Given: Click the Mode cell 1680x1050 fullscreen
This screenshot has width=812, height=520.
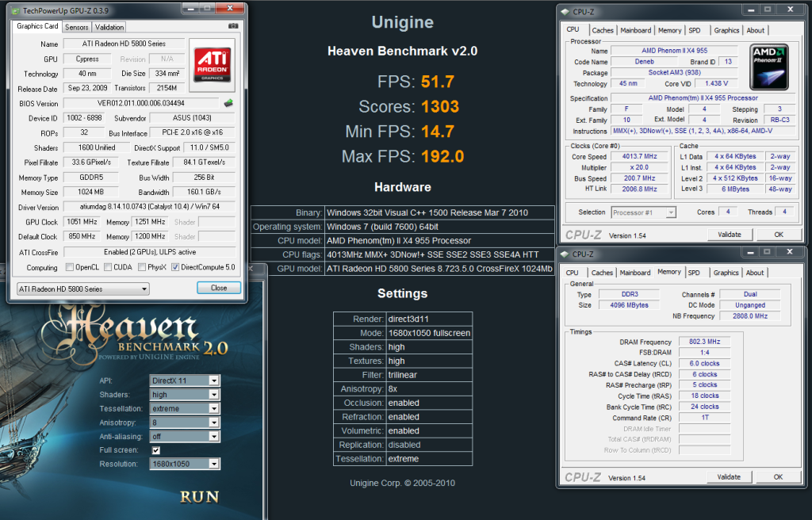Looking at the screenshot, I should [x=429, y=333].
